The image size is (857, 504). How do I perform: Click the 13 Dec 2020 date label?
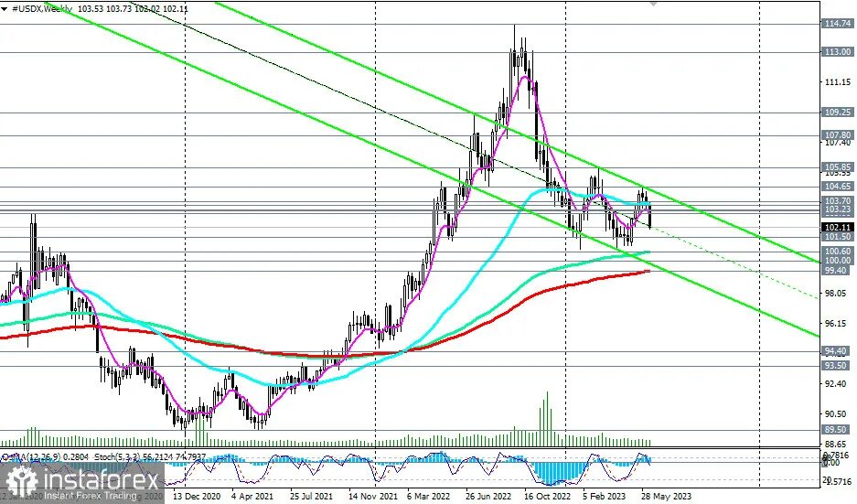(x=197, y=497)
